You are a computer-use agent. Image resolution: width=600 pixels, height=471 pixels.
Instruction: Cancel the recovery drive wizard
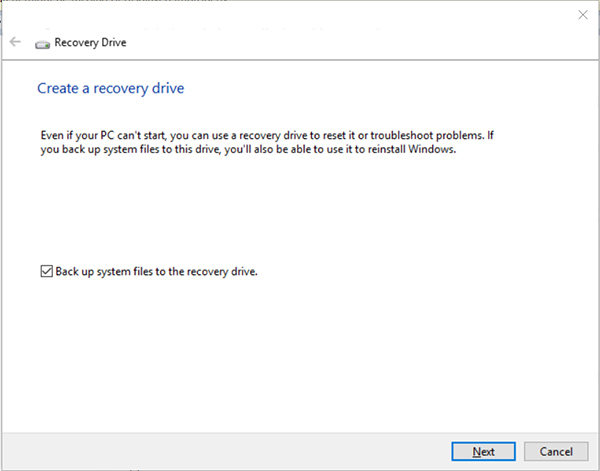coord(556,451)
